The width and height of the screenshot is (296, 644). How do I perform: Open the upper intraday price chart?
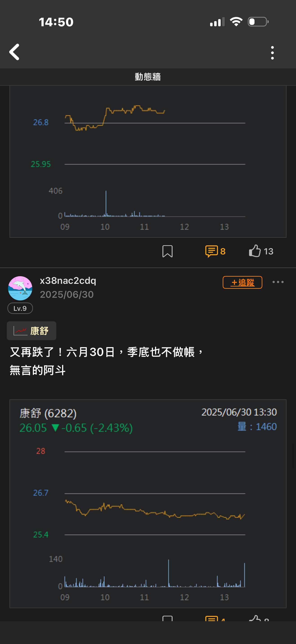(148, 161)
